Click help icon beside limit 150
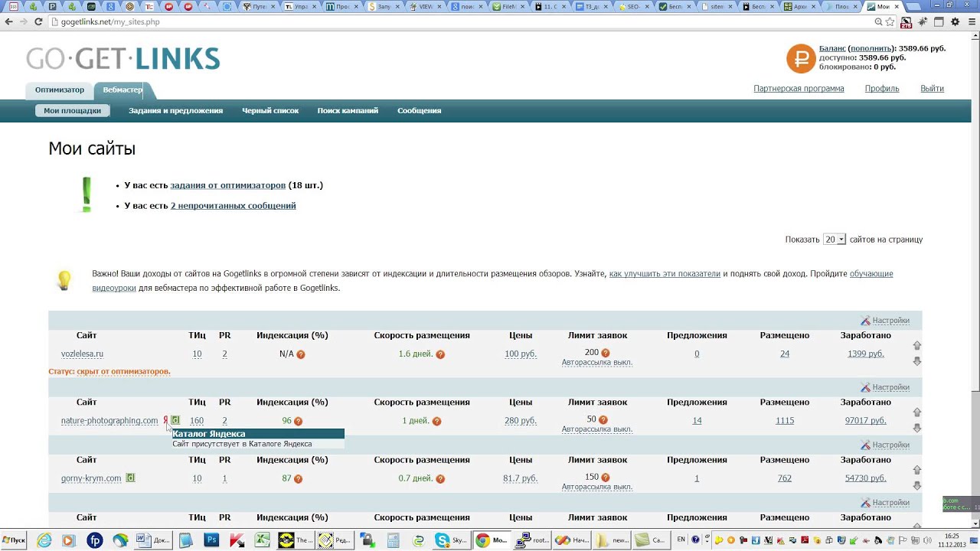Screen dimensions: 980x551 coord(606,478)
